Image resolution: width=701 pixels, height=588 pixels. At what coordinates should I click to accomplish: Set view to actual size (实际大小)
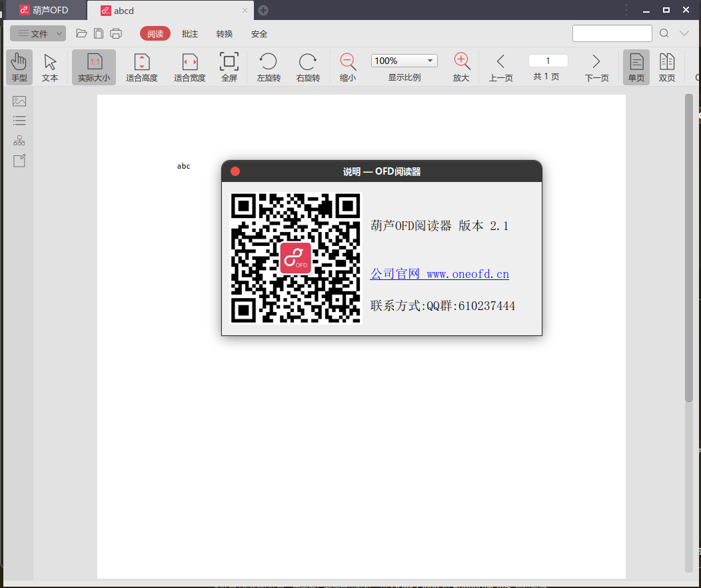94,67
